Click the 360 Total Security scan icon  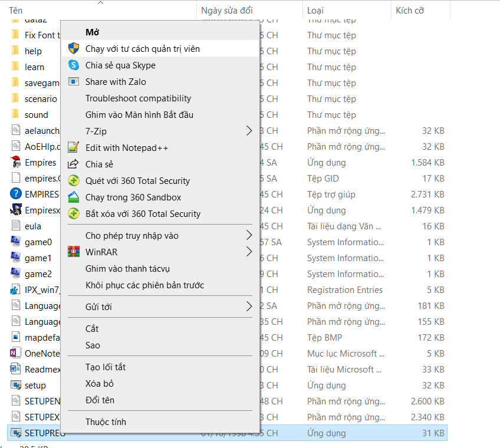(74, 180)
